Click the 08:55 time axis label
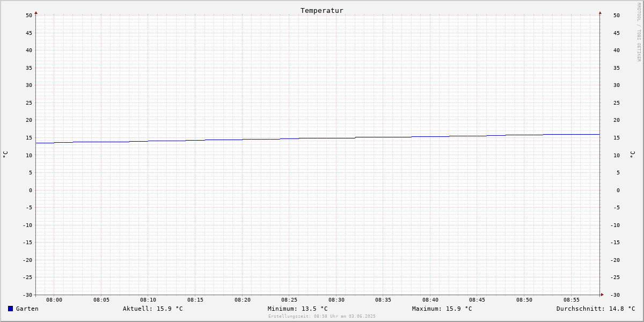 pyautogui.click(x=572, y=300)
